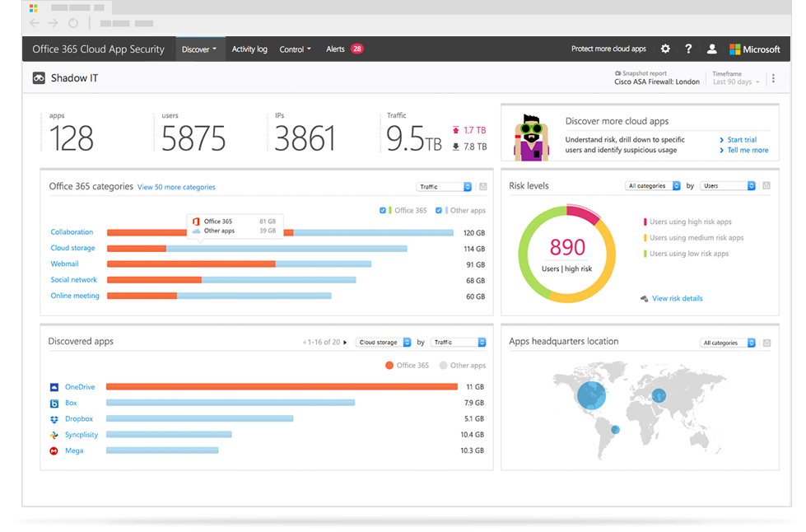Image resolution: width=806 pixels, height=532 pixels.
Task: Expand the Discover menu
Action: (199, 49)
